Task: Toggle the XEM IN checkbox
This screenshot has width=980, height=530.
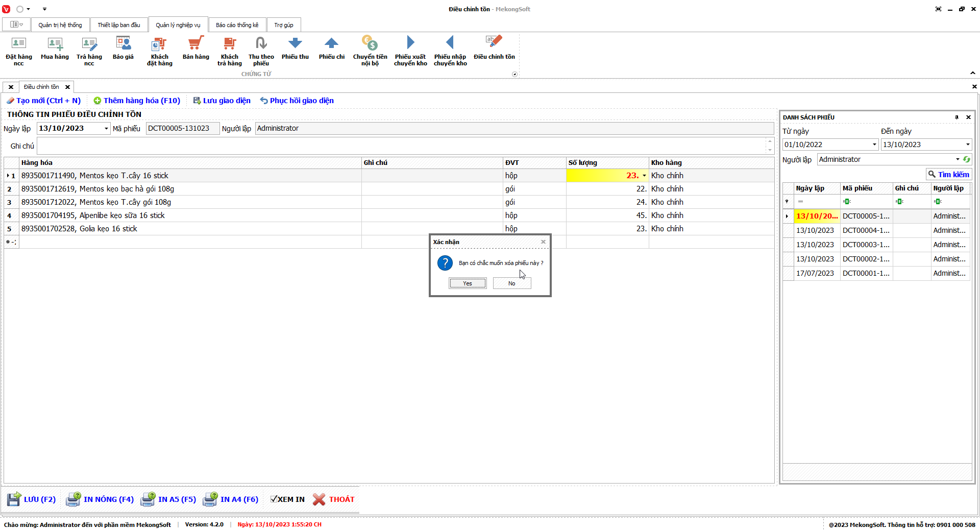Action: pyautogui.click(x=274, y=499)
